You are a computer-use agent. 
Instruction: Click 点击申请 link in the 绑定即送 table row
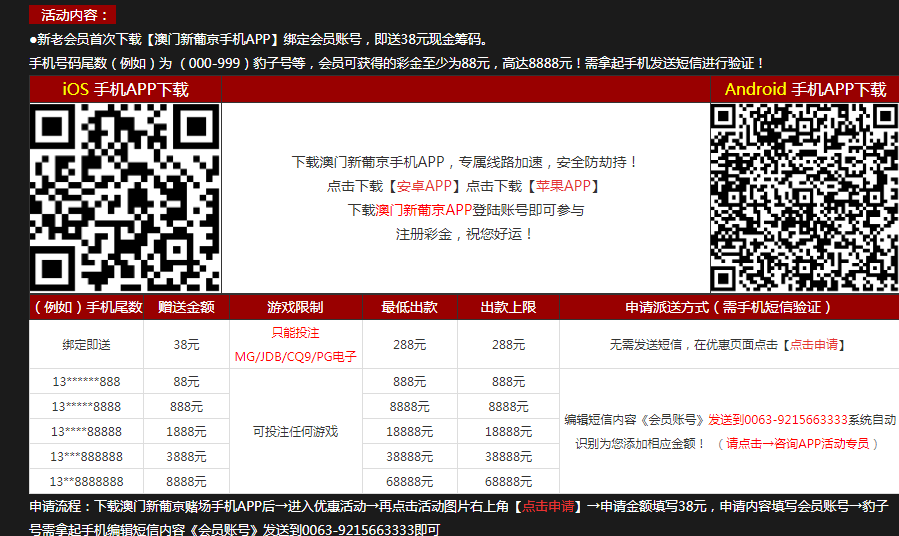point(815,344)
